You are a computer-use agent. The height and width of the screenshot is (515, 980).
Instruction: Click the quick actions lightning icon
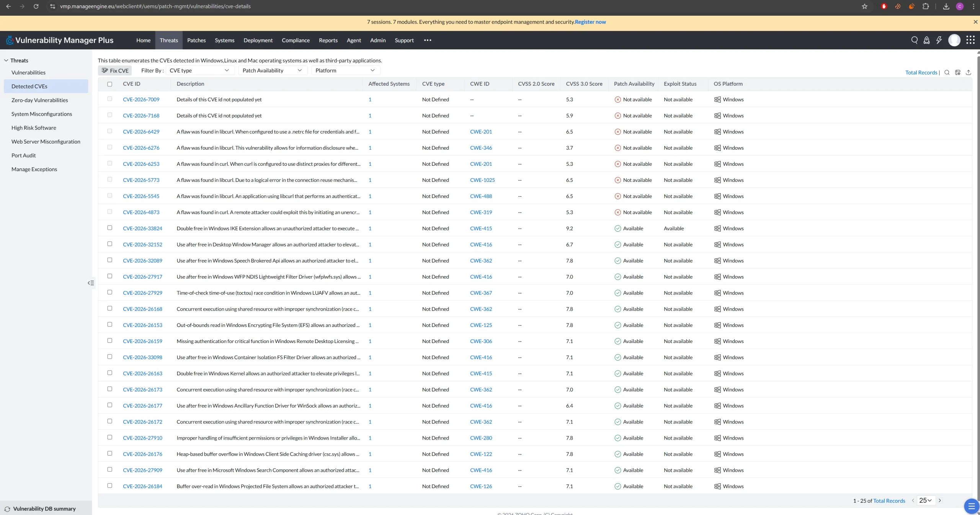(939, 40)
